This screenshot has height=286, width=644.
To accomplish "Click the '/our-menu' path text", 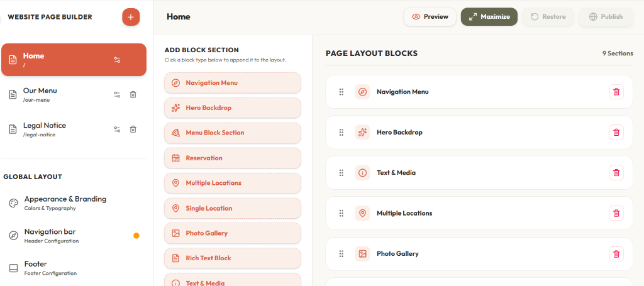I will tap(36, 100).
